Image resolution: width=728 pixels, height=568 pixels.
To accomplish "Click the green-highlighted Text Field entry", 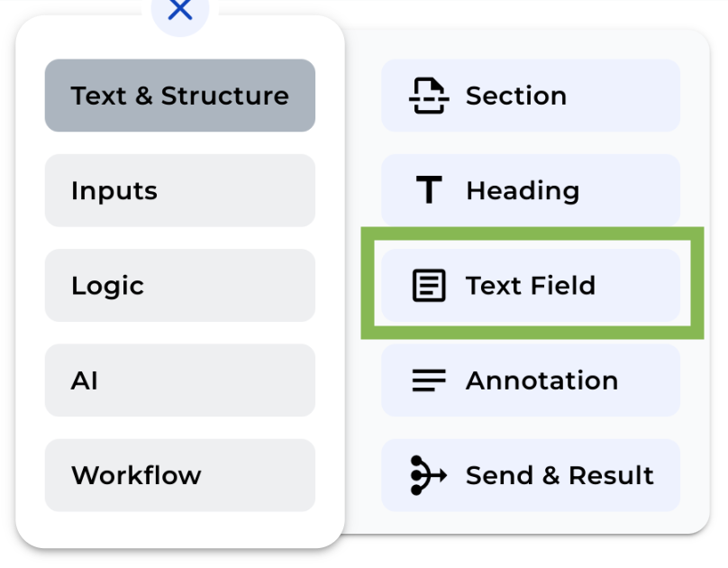I will [x=531, y=285].
